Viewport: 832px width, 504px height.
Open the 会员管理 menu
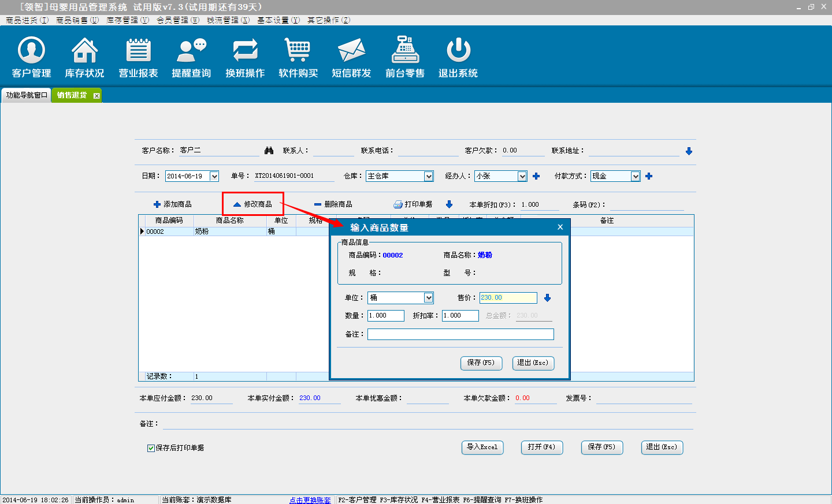(x=177, y=20)
